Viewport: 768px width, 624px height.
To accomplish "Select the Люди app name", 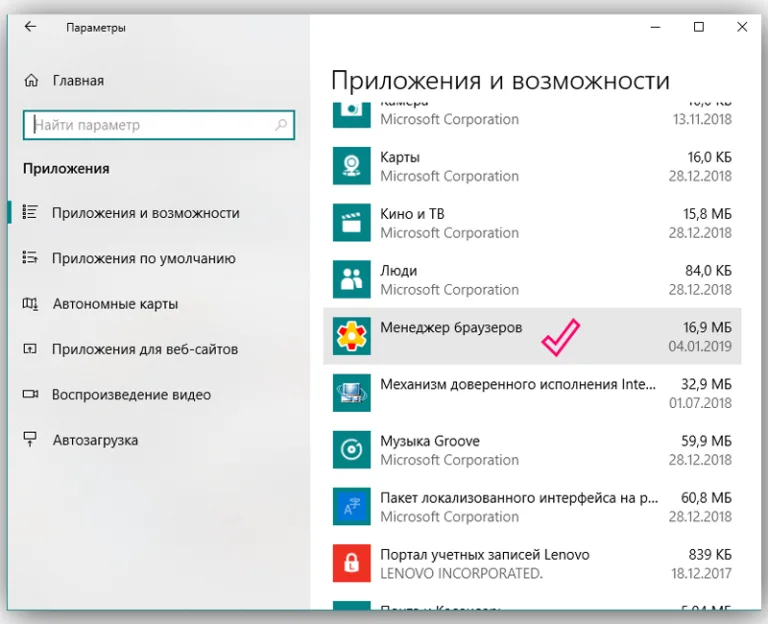I will pyautogui.click(x=399, y=271).
